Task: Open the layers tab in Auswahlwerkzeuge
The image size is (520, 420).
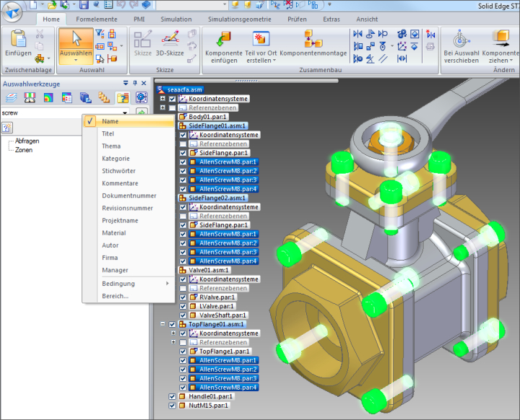Action: tap(12, 98)
